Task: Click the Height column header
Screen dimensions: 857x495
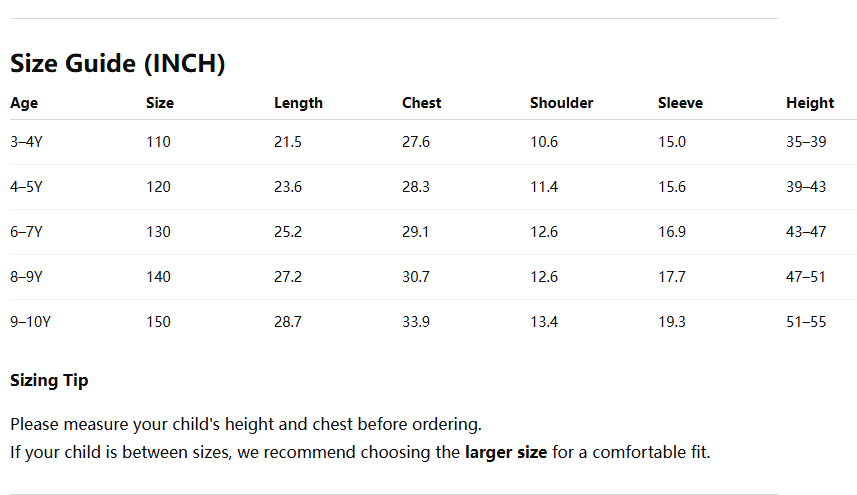Action: (x=809, y=103)
